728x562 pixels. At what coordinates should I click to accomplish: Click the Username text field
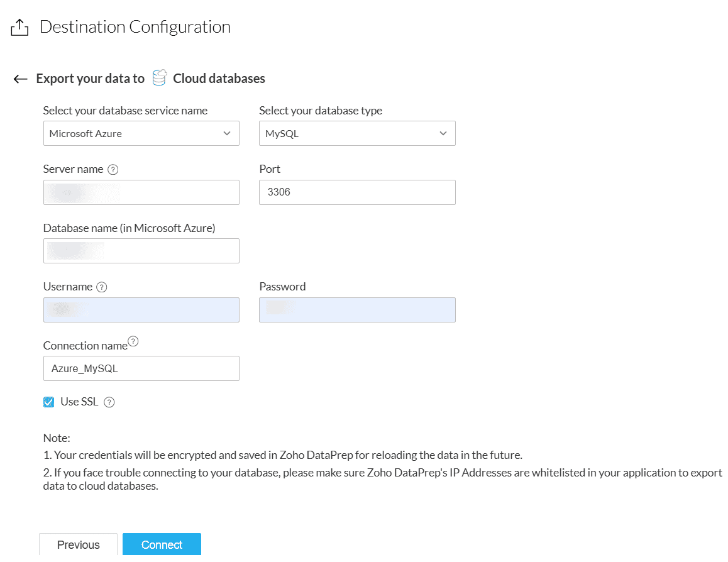point(141,310)
